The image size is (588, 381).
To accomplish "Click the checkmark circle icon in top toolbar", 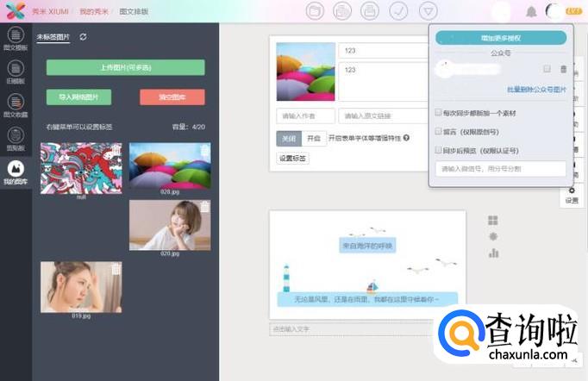I will click(x=398, y=11).
